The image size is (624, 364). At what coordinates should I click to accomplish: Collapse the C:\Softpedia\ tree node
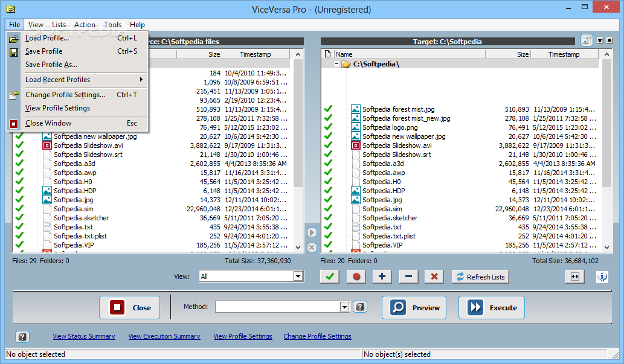(336, 64)
